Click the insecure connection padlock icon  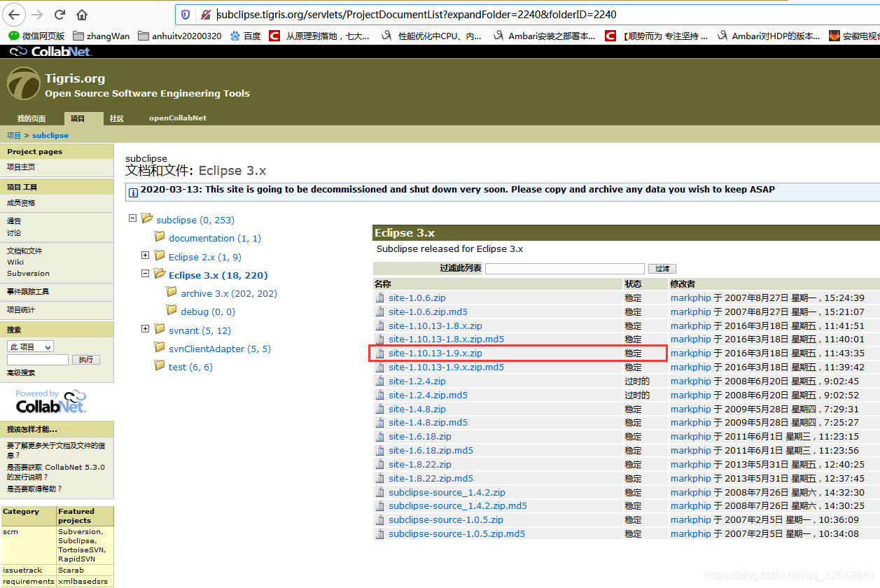tap(205, 14)
